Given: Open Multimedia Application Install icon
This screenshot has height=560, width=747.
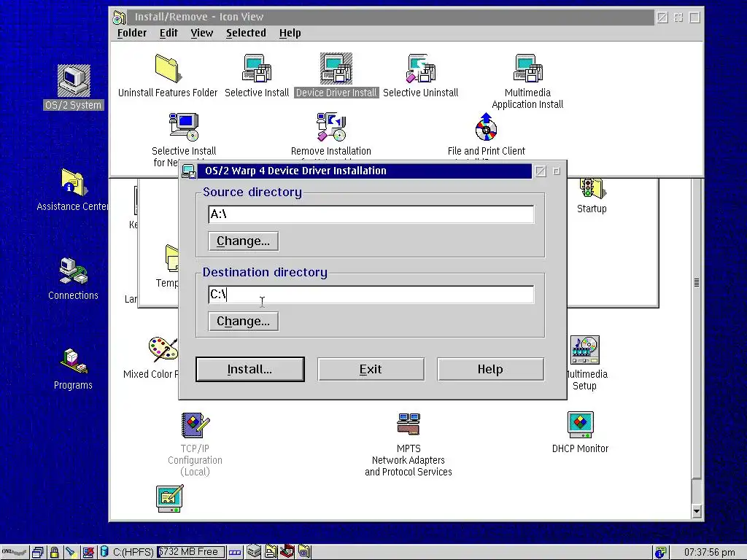Looking at the screenshot, I should click(x=527, y=69).
